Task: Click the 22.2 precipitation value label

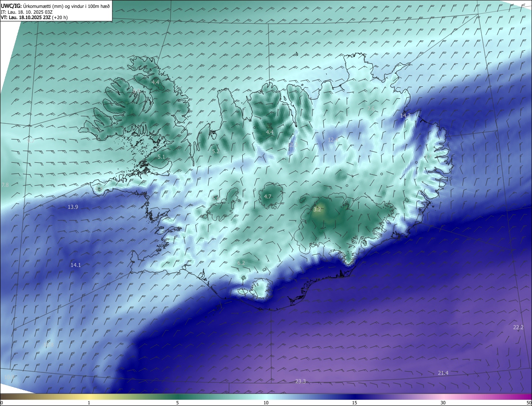Action: [518, 327]
